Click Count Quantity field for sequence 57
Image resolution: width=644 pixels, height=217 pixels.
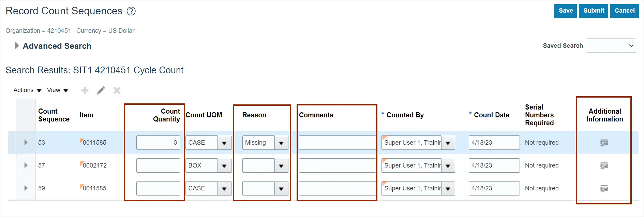[158, 165]
